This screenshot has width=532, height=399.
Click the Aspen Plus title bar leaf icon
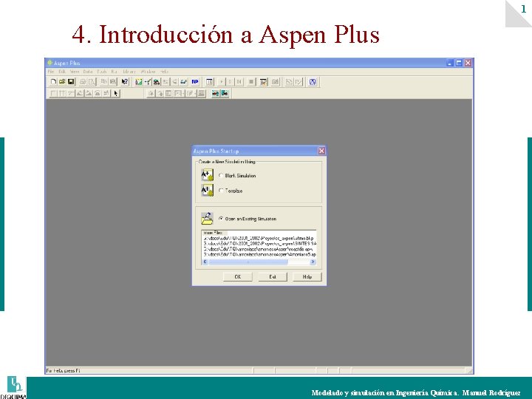pos(50,63)
